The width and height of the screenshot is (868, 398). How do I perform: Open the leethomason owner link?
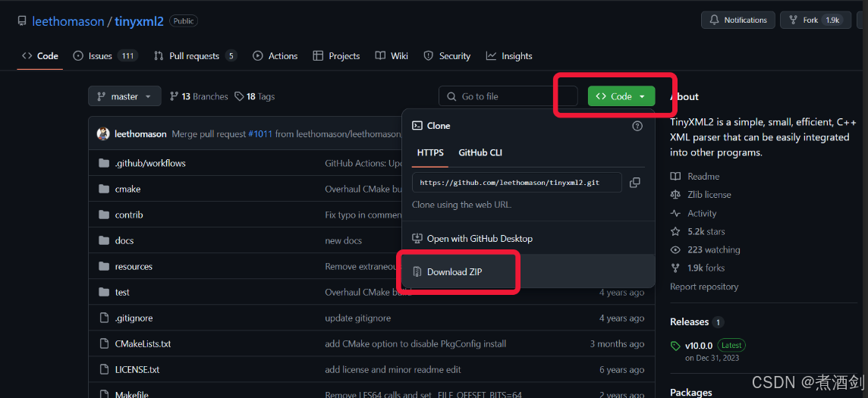[68, 21]
